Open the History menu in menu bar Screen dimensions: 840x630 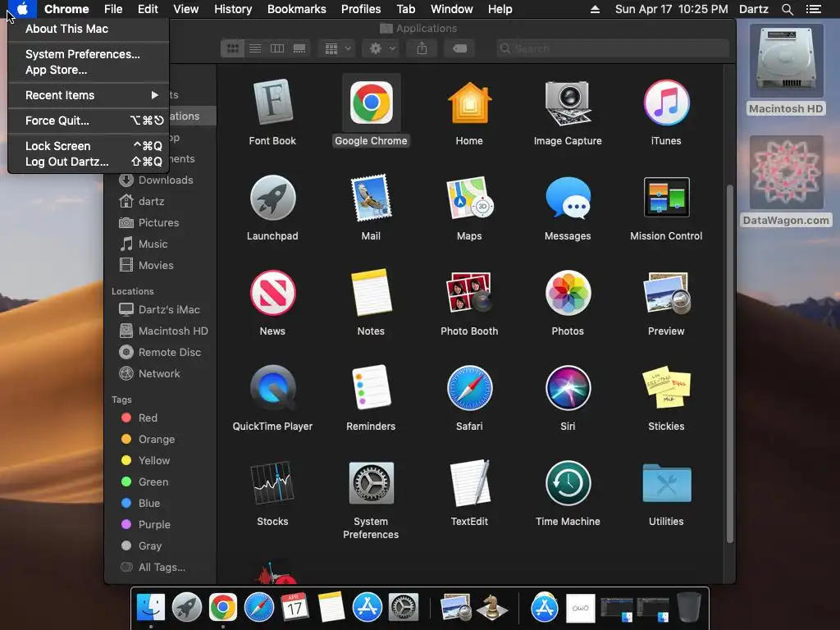(x=233, y=9)
